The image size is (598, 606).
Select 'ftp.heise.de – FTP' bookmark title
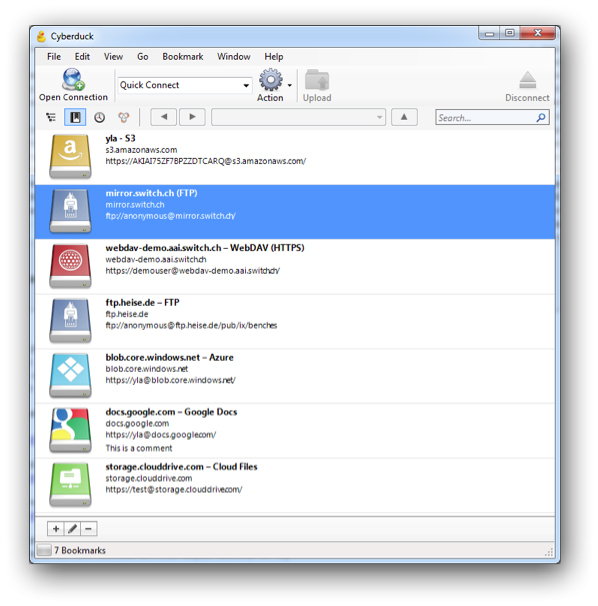(x=142, y=303)
